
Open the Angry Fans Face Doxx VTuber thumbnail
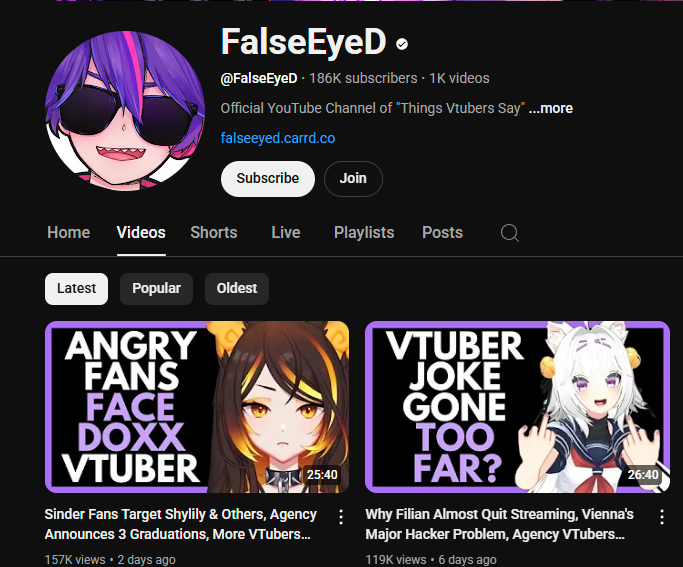[x=197, y=407]
